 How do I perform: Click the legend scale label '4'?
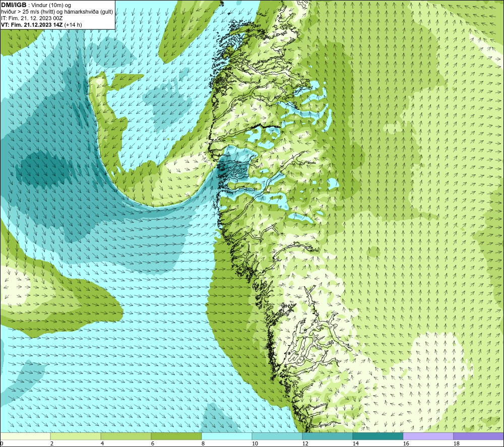pos(102,443)
